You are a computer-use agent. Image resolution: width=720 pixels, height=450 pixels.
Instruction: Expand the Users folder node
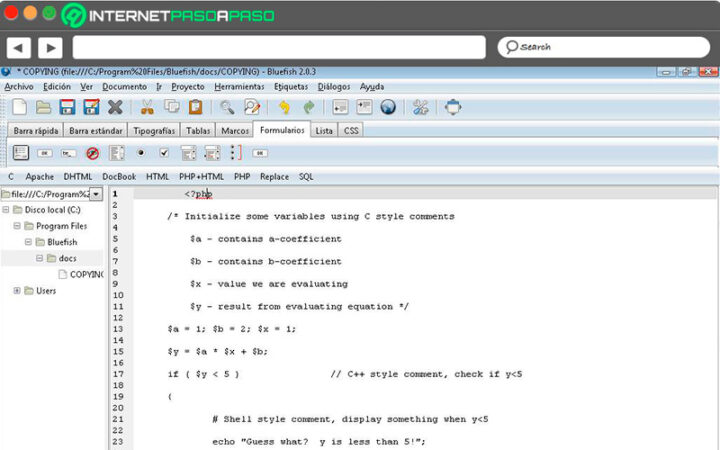17,290
